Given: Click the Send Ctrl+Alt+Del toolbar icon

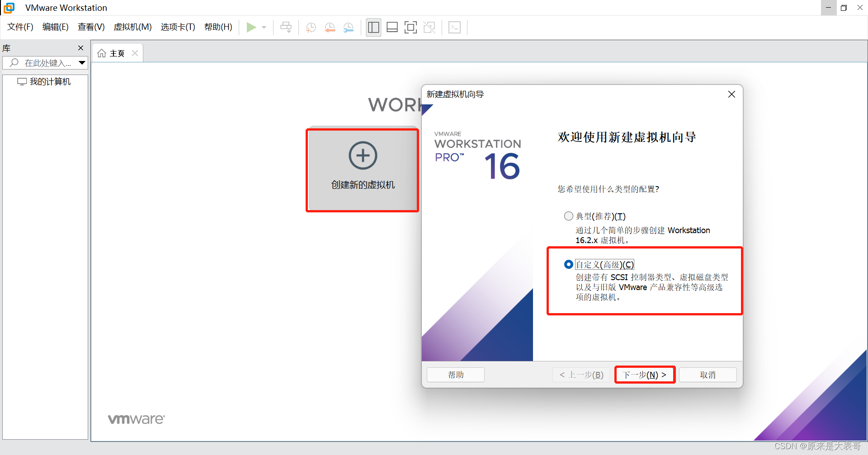Looking at the screenshot, I should (286, 28).
